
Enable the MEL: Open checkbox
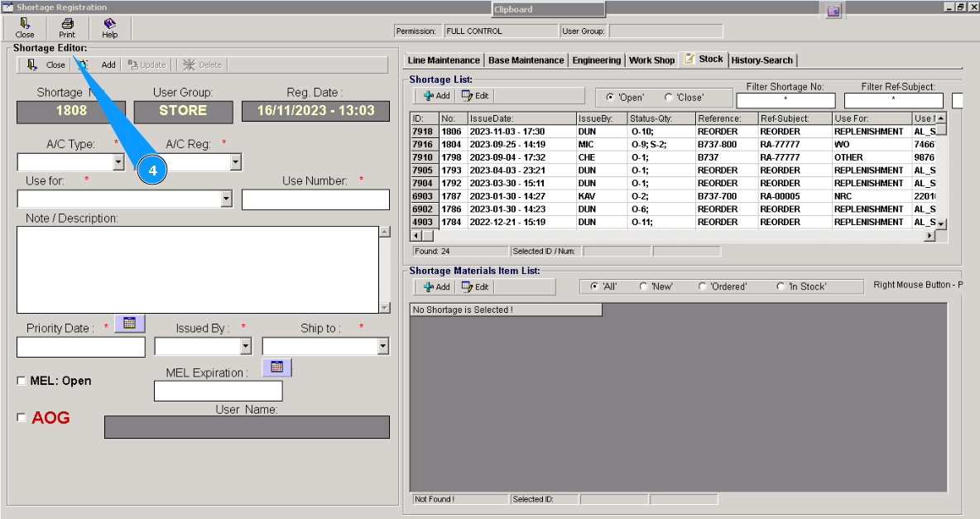22,381
